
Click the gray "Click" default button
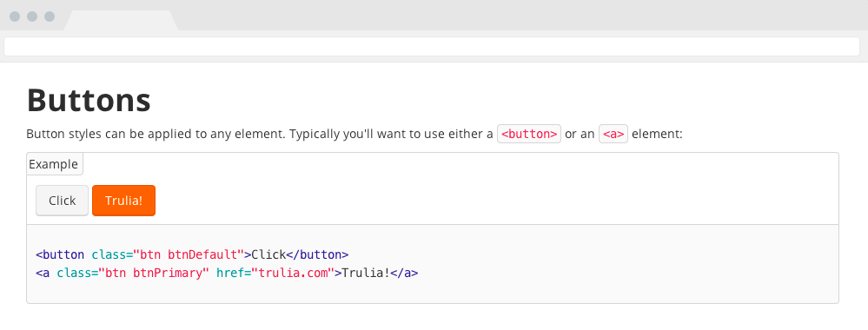click(x=62, y=201)
